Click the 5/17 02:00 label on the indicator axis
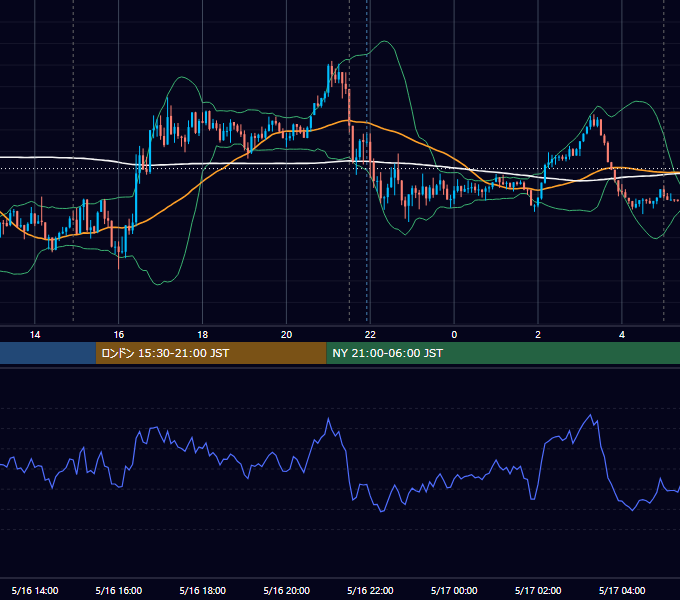Image resolution: width=680 pixels, height=600 pixels. tap(538, 590)
